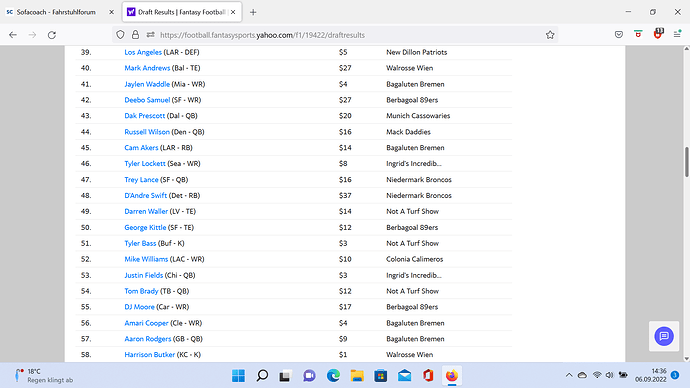
Task: Select the team name Colonia Calimeros
Action: tap(415, 259)
